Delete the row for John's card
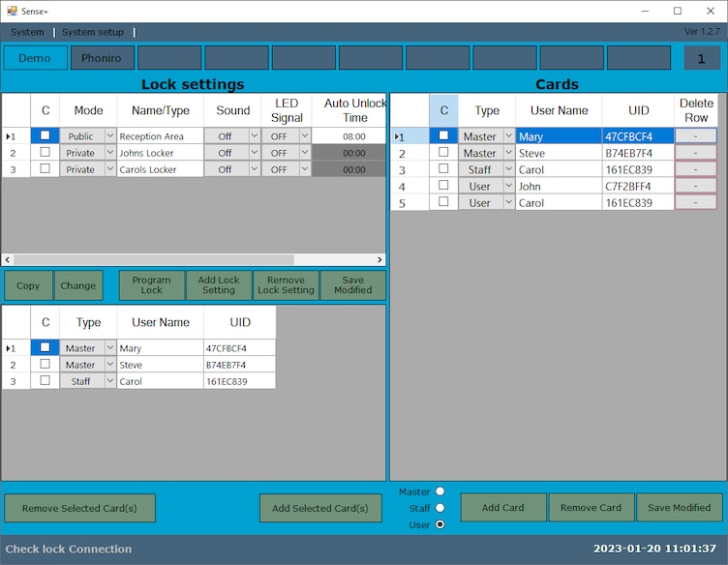This screenshot has width=728, height=565. (x=695, y=186)
